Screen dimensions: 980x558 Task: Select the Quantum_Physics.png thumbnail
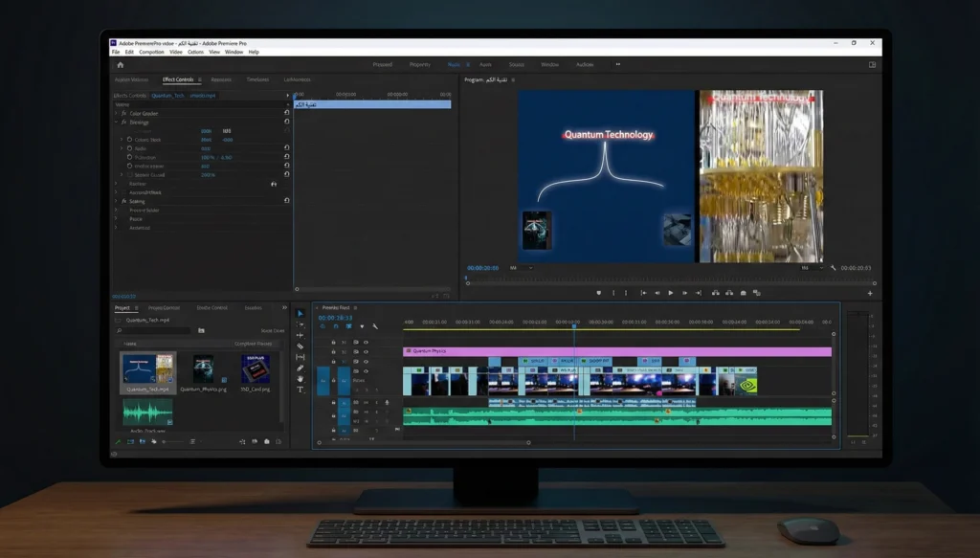202,369
